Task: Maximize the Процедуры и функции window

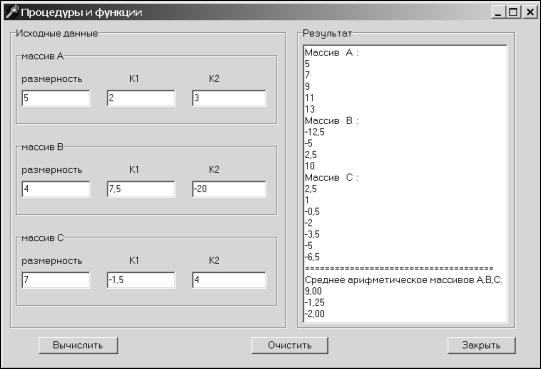Action: point(513,12)
